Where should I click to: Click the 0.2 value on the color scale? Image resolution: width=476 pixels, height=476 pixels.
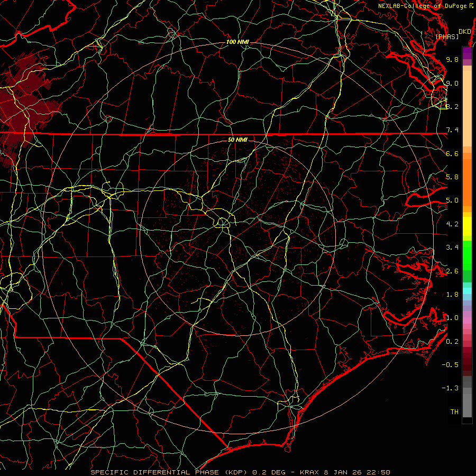click(452, 342)
